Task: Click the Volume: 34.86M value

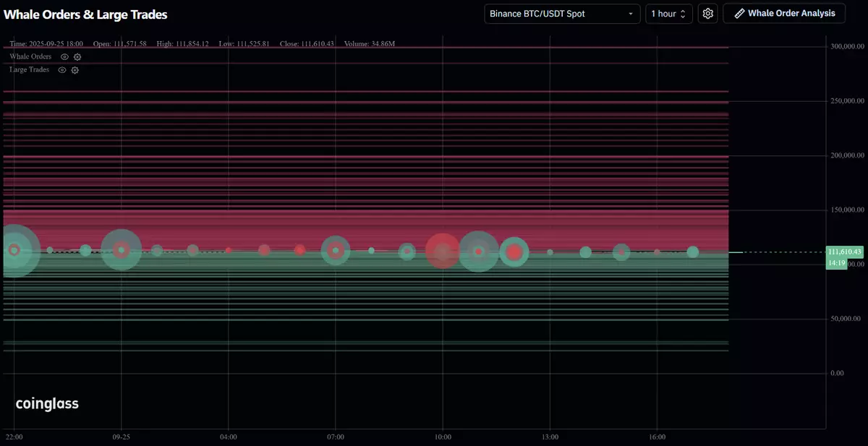Action: [370, 44]
